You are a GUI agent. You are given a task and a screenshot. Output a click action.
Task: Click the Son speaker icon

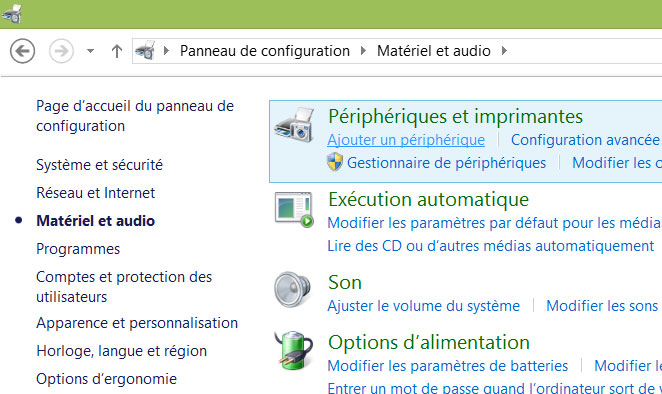[293, 289]
